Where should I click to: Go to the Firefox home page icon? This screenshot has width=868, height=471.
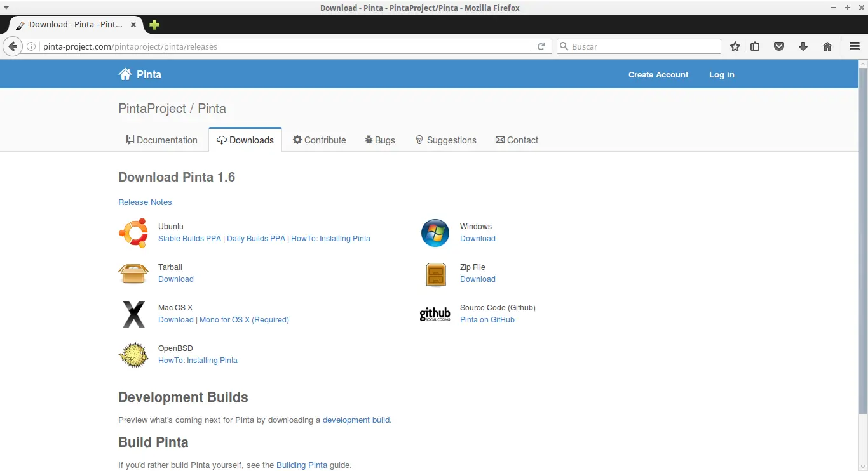click(x=827, y=46)
